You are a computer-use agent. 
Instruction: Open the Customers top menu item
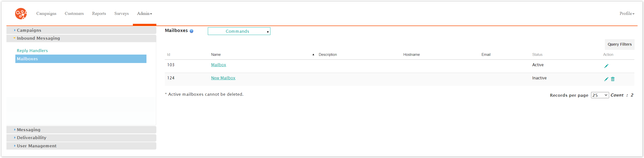pyautogui.click(x=74, y=14)
